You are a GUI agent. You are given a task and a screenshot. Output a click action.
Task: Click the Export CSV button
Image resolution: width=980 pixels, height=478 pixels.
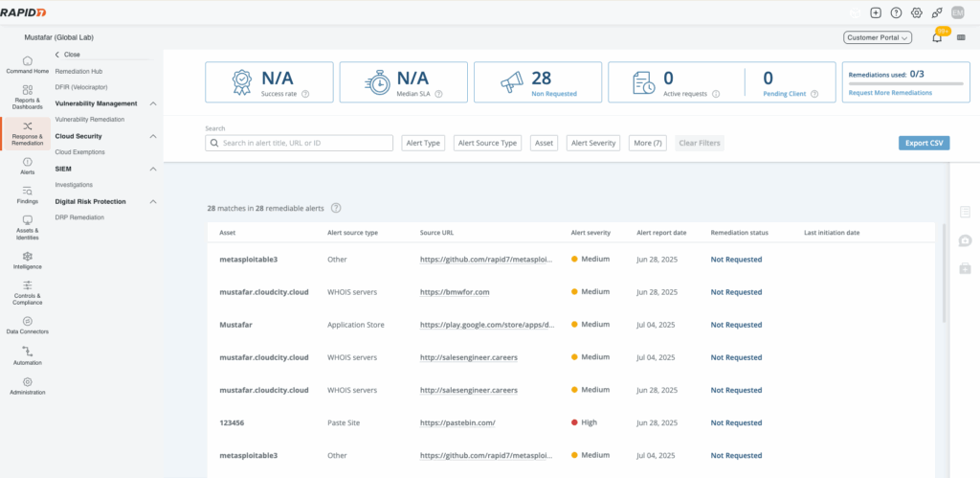click(x=924, y=144)
